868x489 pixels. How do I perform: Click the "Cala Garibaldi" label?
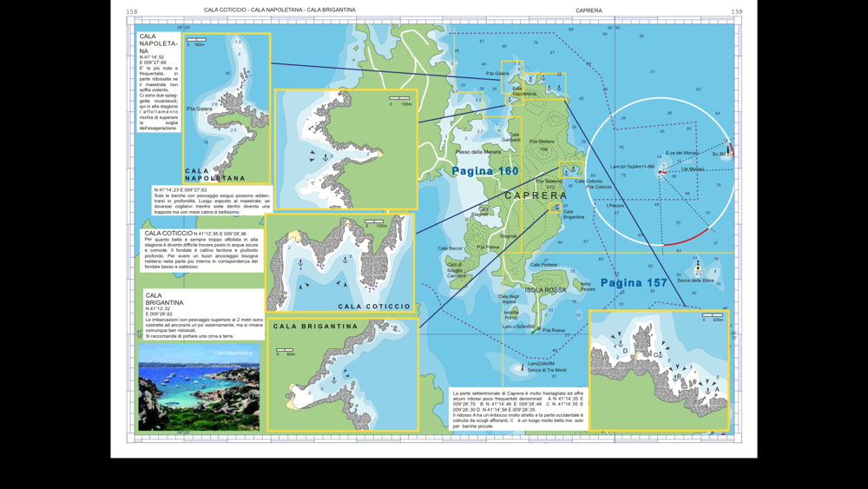click(511, 137)
